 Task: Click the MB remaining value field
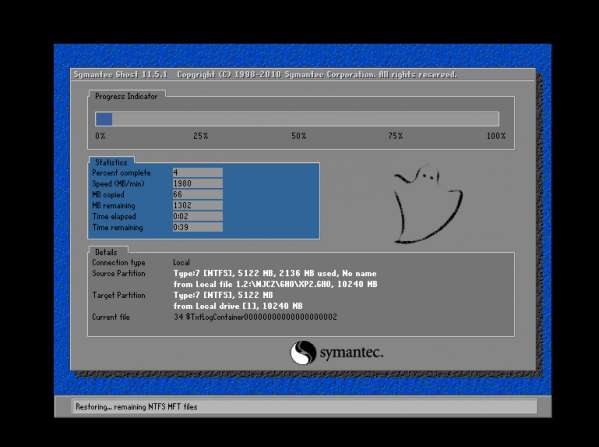coord(198,205)
